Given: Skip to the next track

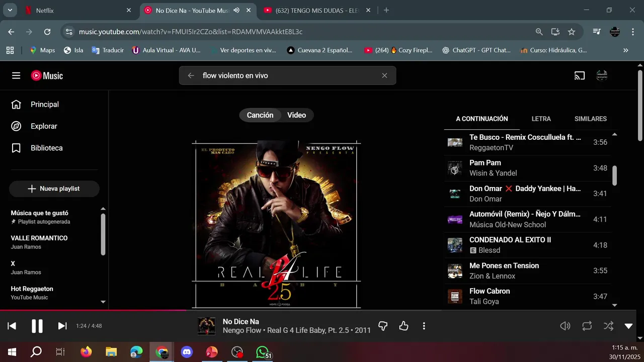Looking at the screenshot, I should [62, 326].
